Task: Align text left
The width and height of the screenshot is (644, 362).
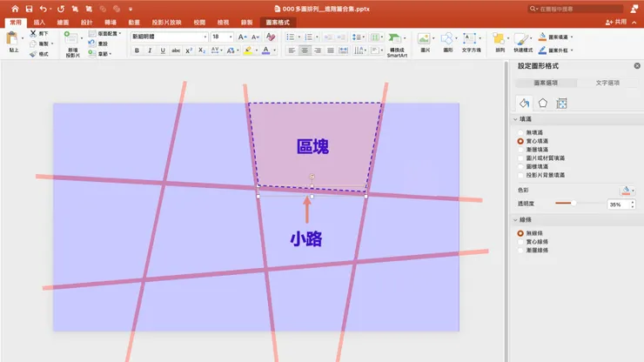Action: (292, 50)
